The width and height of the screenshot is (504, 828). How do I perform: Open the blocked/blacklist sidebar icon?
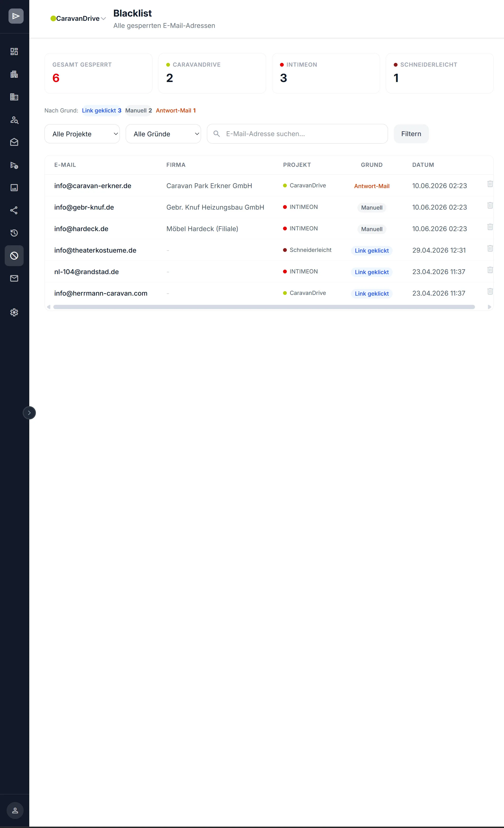pyautogui.click(x=14, y=256)
